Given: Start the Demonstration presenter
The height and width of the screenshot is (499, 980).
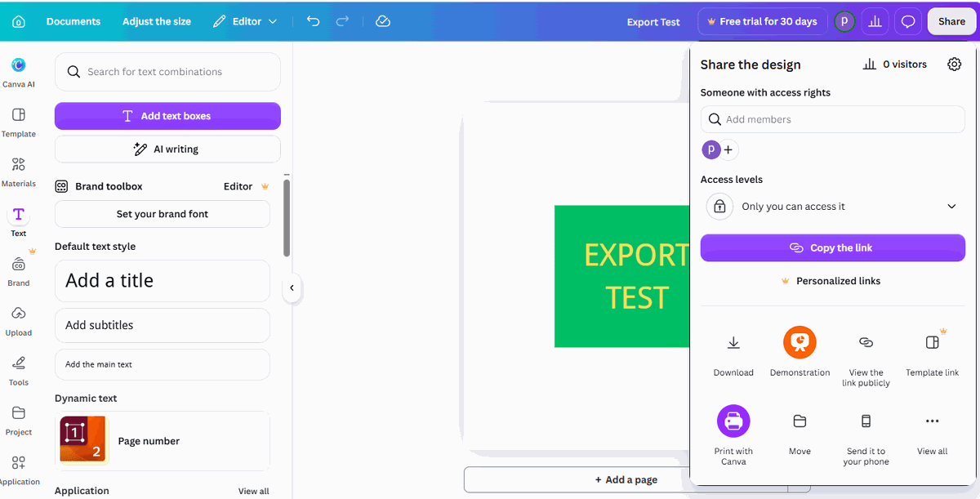Looking at the screenshot, I should pos(800,354).
